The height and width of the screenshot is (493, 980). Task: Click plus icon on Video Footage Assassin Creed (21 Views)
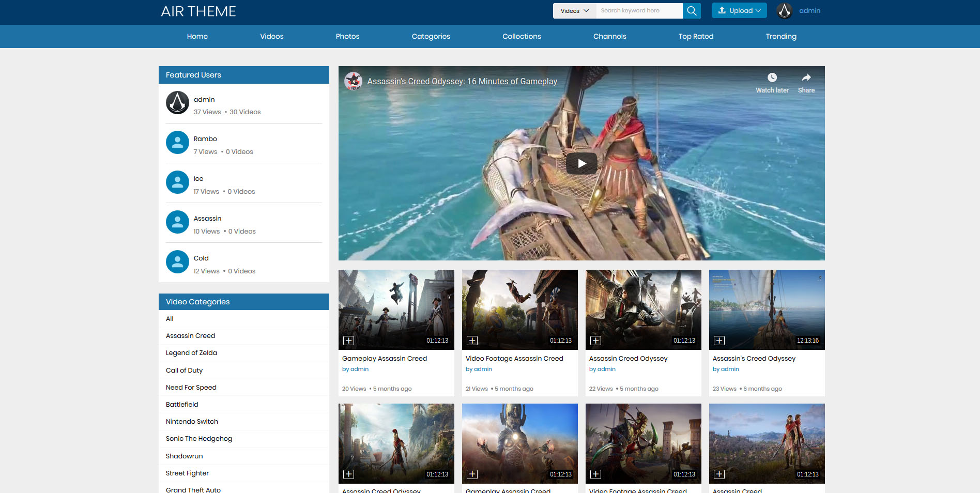[472, 341]
